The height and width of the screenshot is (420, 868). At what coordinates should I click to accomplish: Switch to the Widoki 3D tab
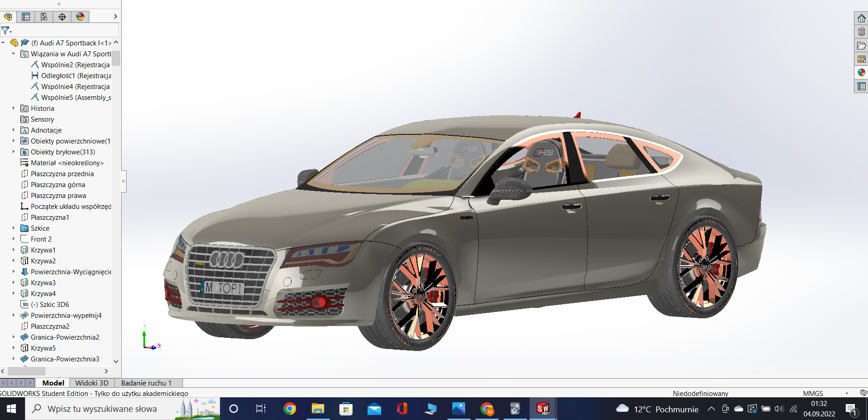[x=92, y=383]
